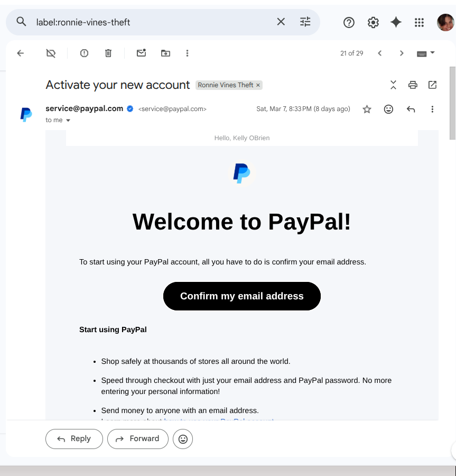Delete this email with trash icon
The image size is (456, 476).
108,53
